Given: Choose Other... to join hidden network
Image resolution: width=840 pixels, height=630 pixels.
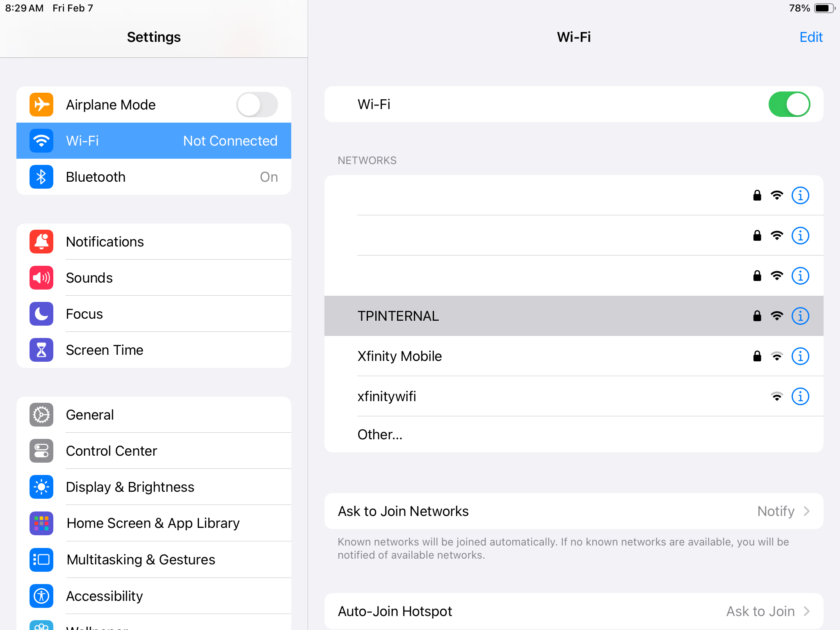Looking at the screenshot, I should pyautogui.click(x=380, y=434).
